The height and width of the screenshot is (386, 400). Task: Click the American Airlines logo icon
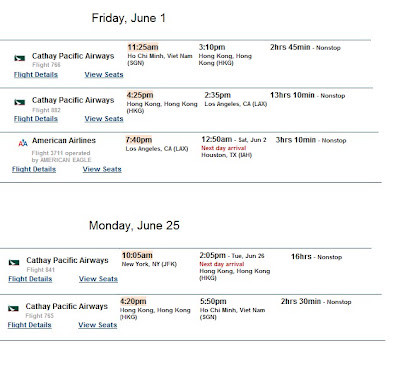coord(23,143)
